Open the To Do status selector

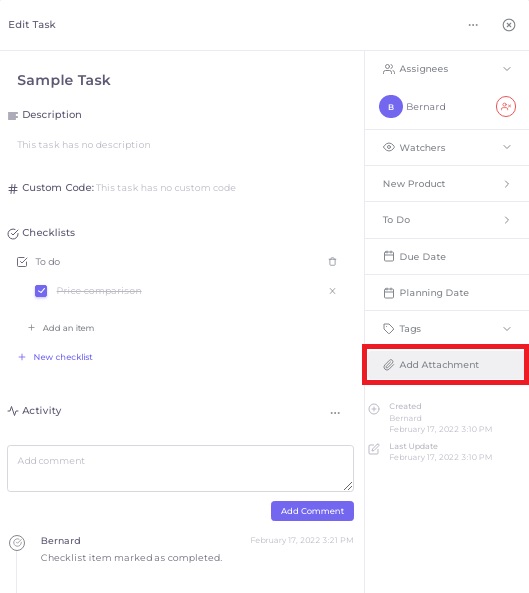447,220
